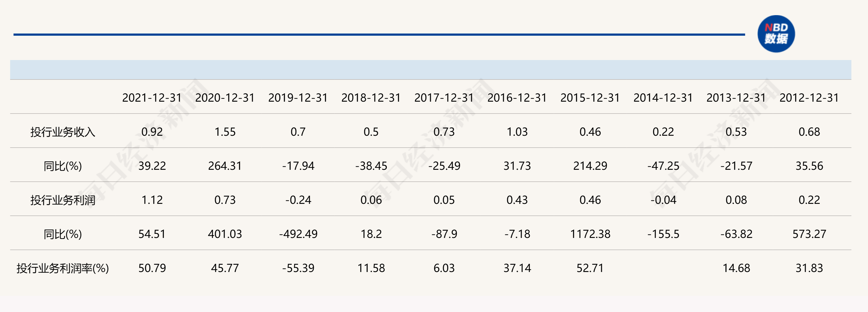Image resolution: width=868 pixels, height=312 pixels.
Task: Select the 2018-12-31 date header
Action: 371,98
